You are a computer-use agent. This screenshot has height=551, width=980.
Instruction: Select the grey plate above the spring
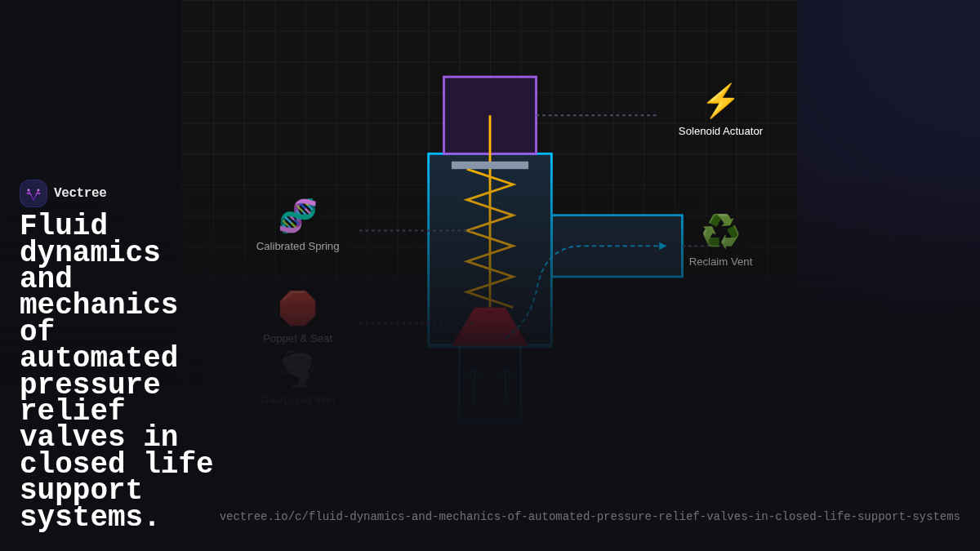click(x=490, y=165)
